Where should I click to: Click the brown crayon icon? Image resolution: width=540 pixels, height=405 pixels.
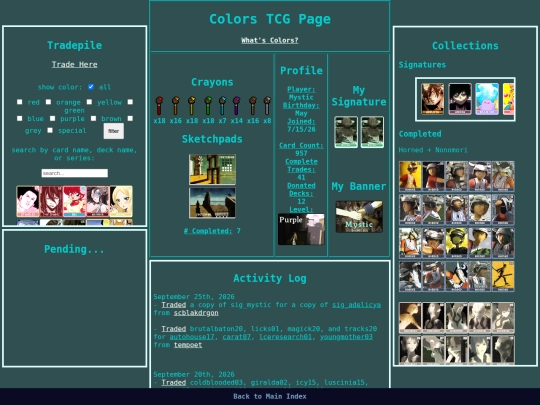[x=253, y=106]
